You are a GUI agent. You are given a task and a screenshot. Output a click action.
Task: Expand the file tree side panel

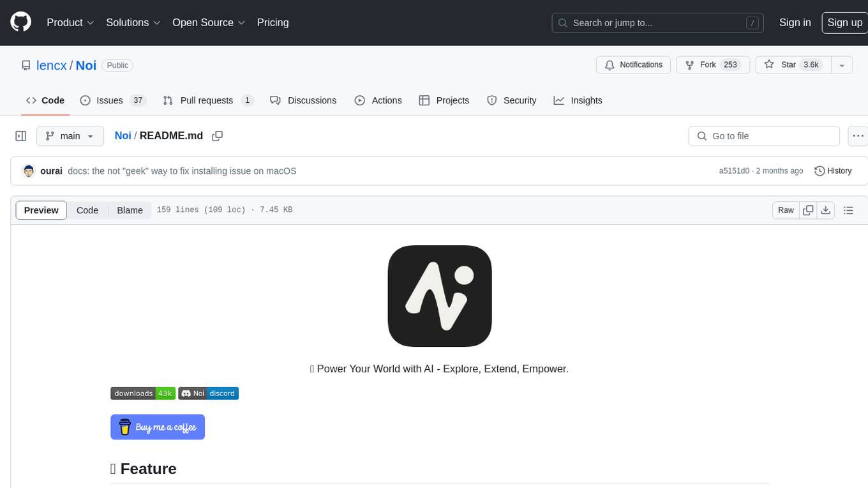point(21,136)
